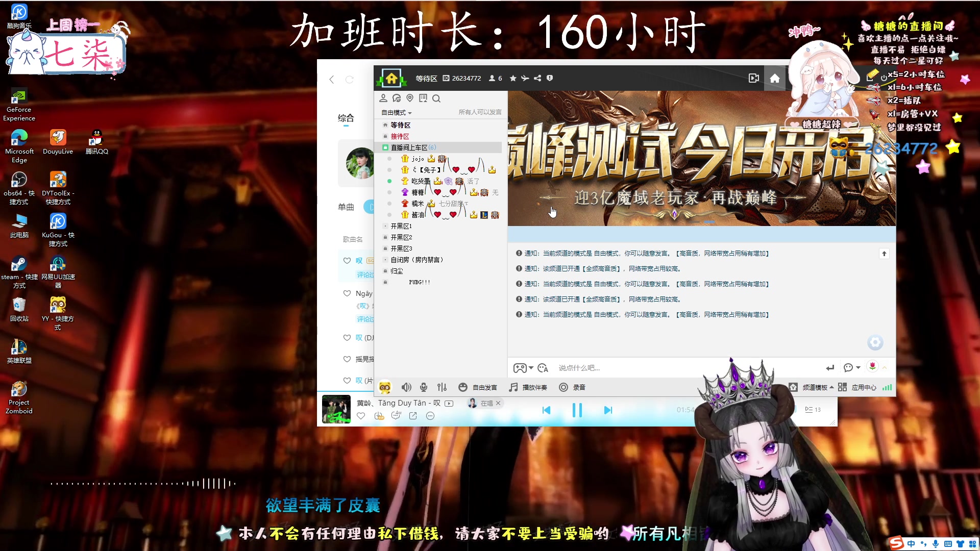
Task: Open the playlist queue showing 13 in KuGou
Action: [x=813, y=410]
